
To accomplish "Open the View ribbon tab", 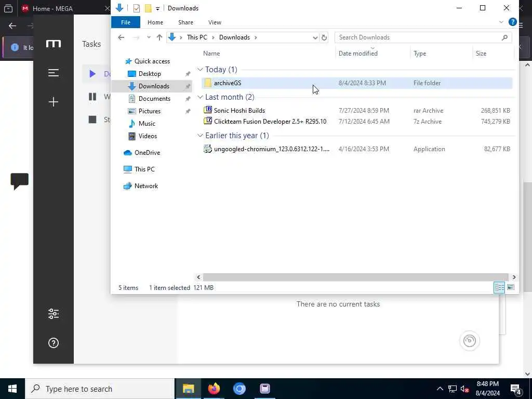I will click(x=215, y=22).
